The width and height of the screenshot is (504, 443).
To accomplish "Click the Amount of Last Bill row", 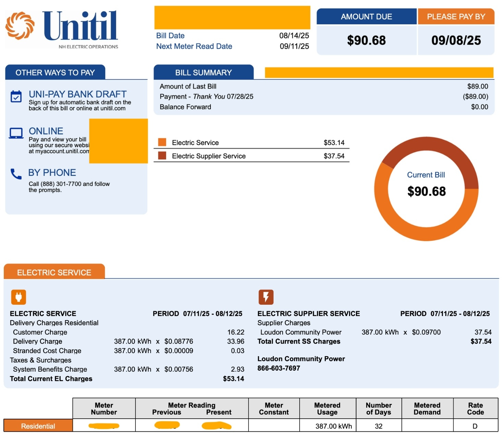I will (x=324, y=86).
